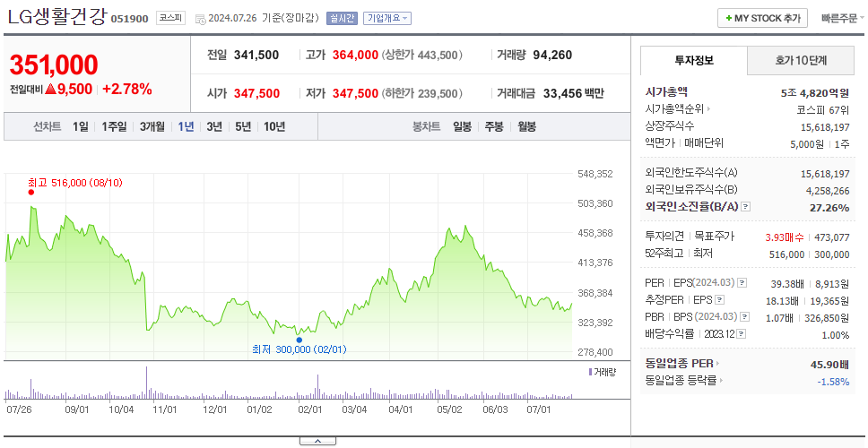Click the LG생활건강 stock title

[57, 17]
